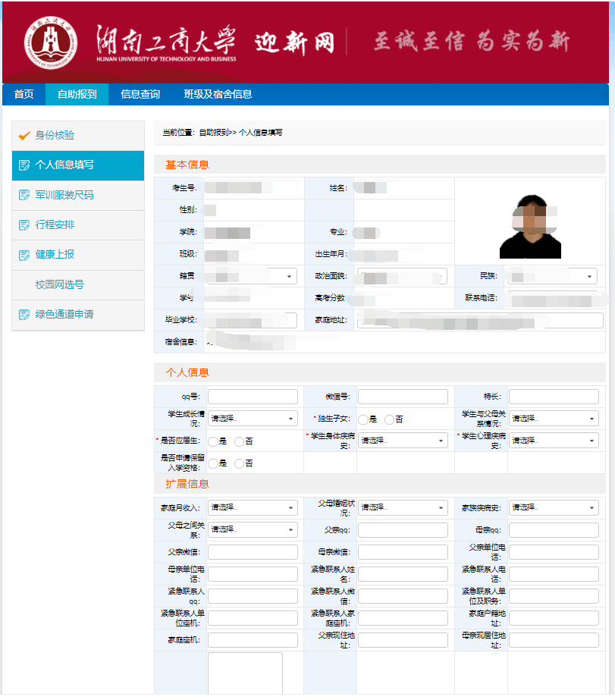Click the edit icon next to 个人信息填写

coord(24,165)
